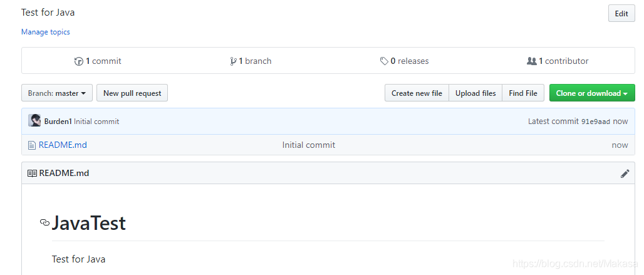Click the README.md file icon

[x=31, y=145]
